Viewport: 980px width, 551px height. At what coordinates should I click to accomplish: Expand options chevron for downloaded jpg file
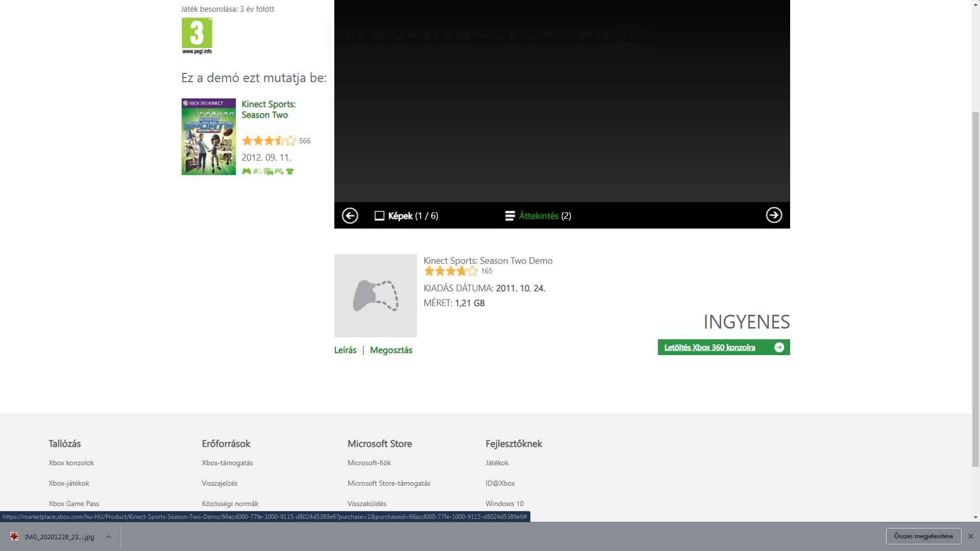coord(108,537)
